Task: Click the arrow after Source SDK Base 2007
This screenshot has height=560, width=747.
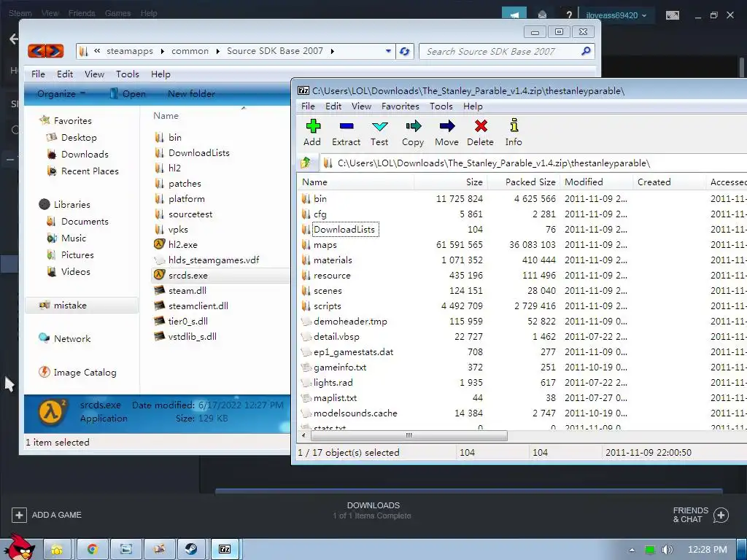Action: tap(332, 51)
